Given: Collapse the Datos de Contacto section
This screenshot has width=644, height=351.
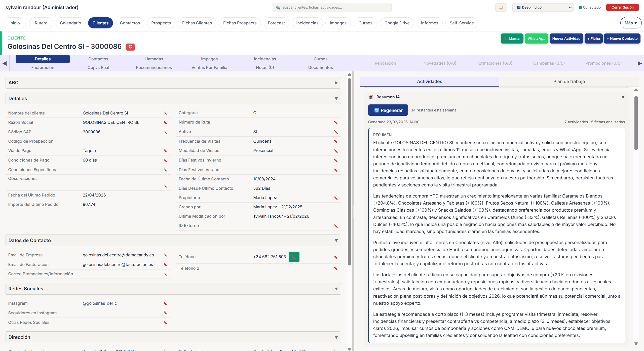Looking at the screenshot, I should 336,240.
